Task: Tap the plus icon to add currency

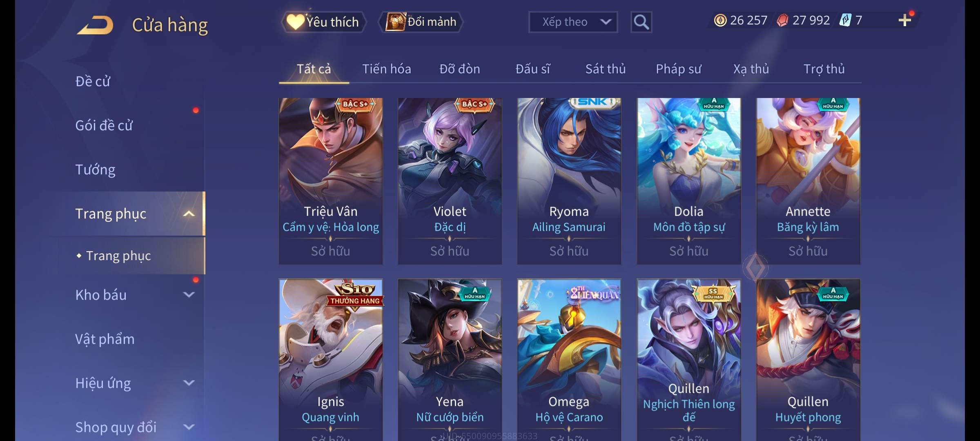Action: 905,20
